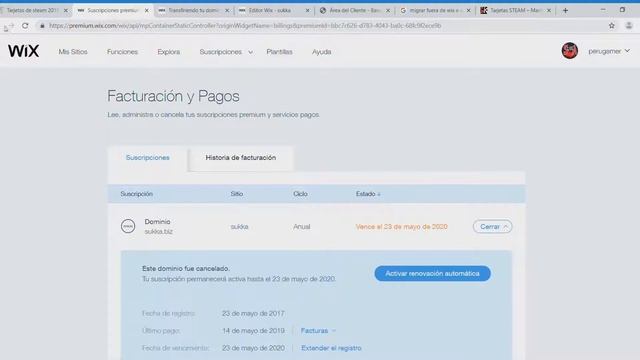Click Vence el 23 de mayo de 2020
Viewport: 640px width, 360px height.
coord(402,227)
